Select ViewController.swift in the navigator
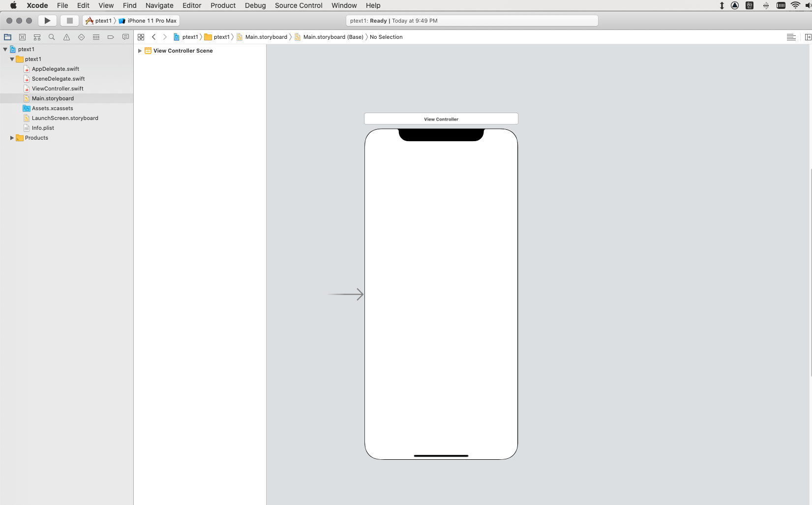 (58, 89)
